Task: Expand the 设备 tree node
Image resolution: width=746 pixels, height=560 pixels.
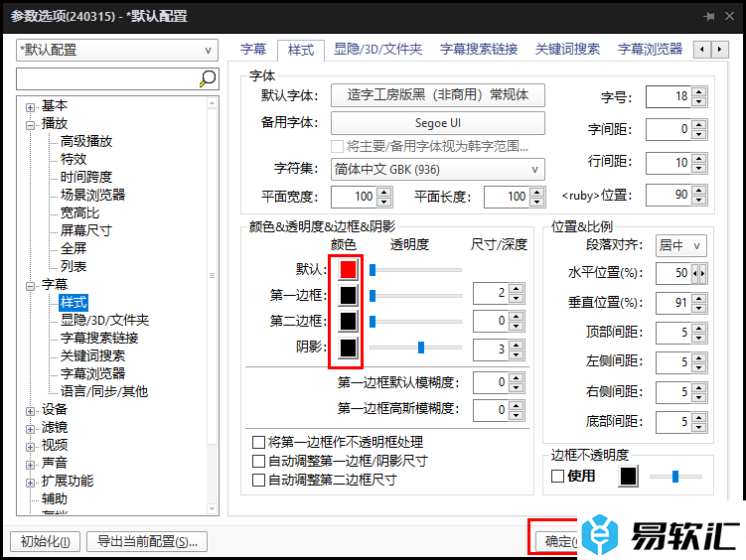Action: point(30,411)
